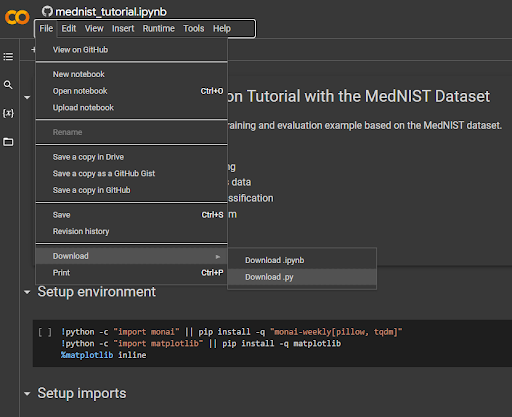Collapse the MedNIST tutorial title section
The height and width of the screenshot is (417, 512).
(27, 97)
